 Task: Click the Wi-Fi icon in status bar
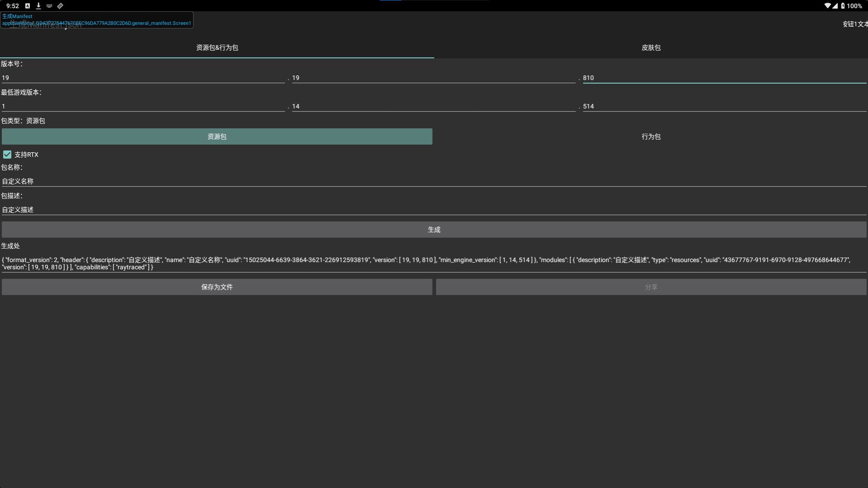pyautogui.click(x=827, y=6)
